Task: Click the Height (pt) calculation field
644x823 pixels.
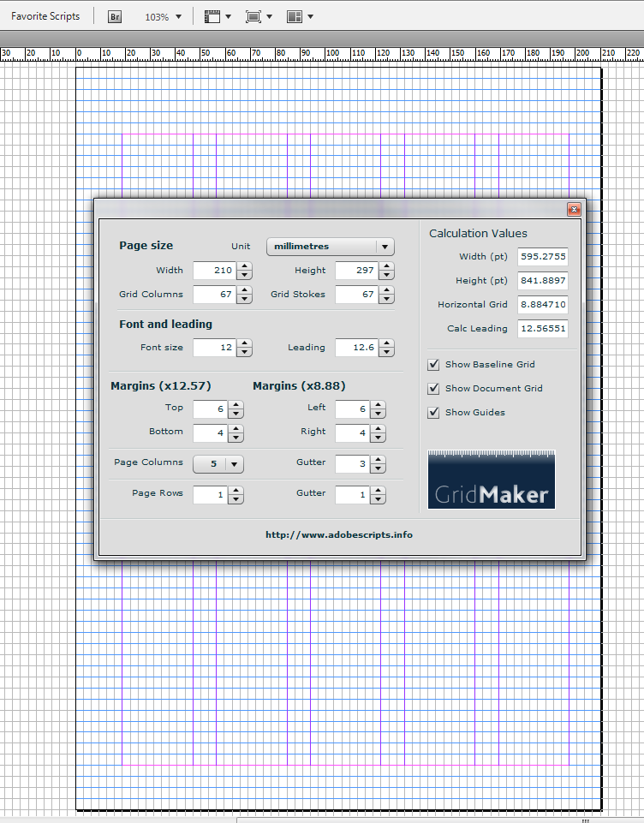Action: (x=543, y=280)
